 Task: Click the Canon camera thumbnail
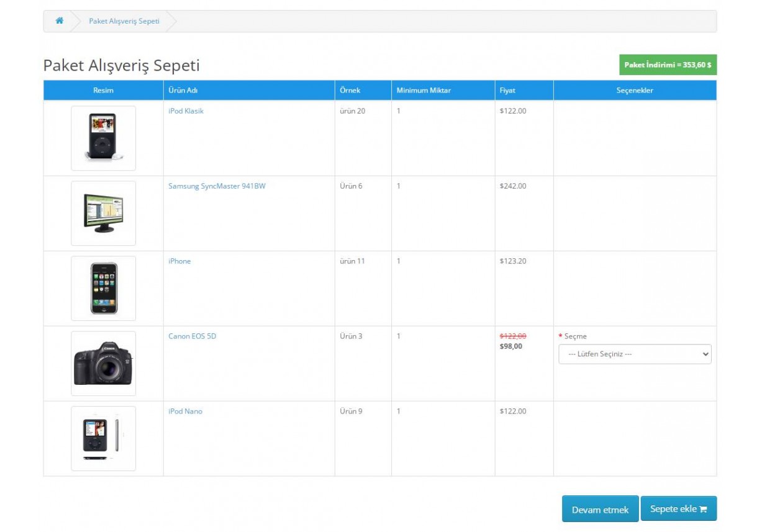[103, 363]
